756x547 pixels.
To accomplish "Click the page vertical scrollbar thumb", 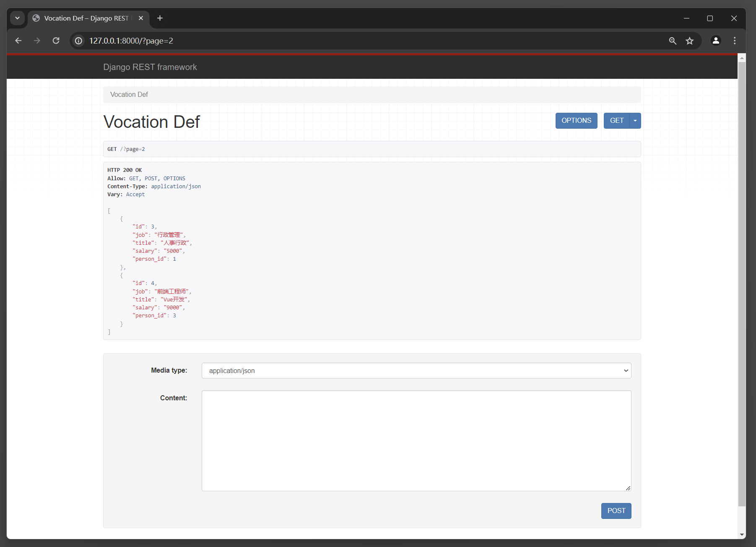I will coord(742,284).
